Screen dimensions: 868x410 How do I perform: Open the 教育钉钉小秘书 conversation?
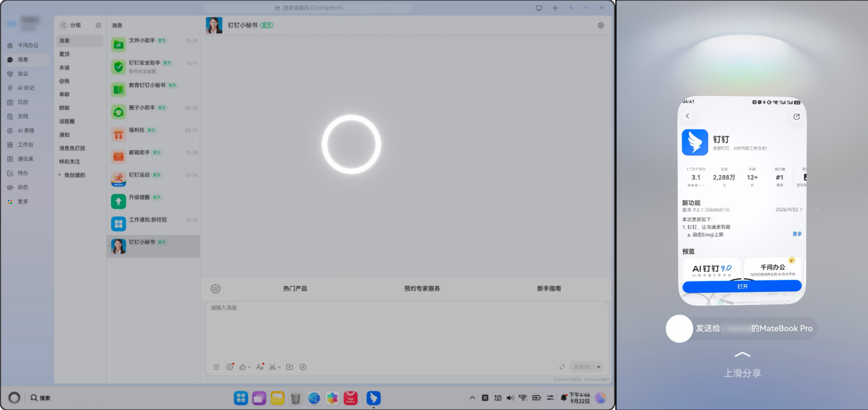point(153,89)
